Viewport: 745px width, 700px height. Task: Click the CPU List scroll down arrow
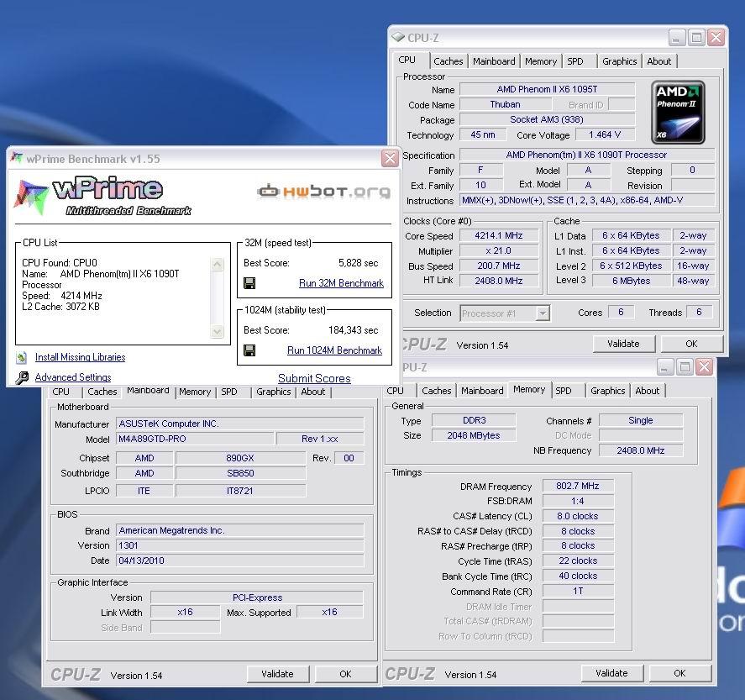(x=218, y=331)
